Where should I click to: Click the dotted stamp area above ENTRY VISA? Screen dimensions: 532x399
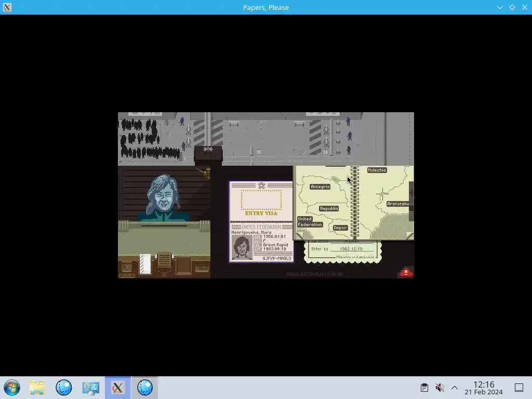point(261,199)
